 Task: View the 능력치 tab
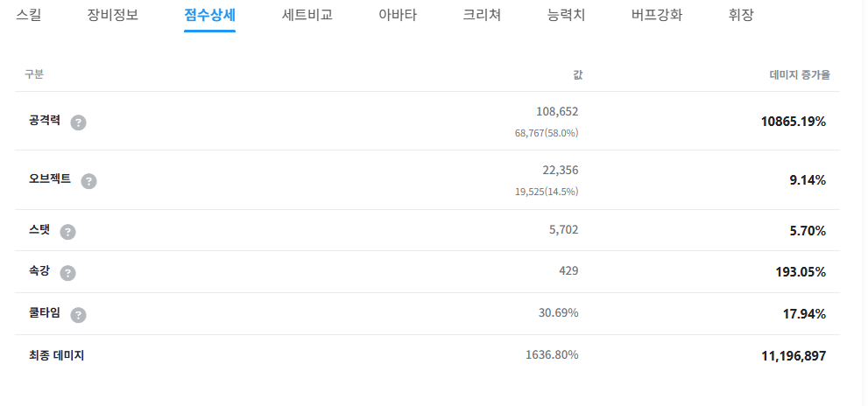(x=566, y=15)
